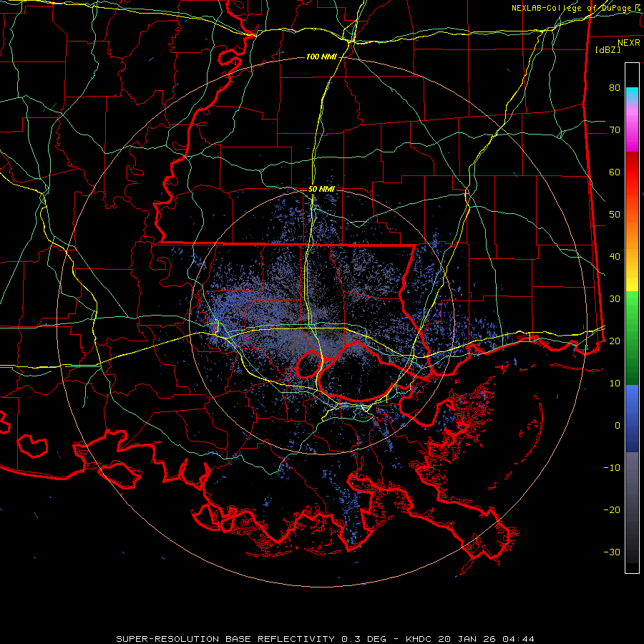Click the 50 dBZ scale label
Screen dimensions: 644x644
615,215
